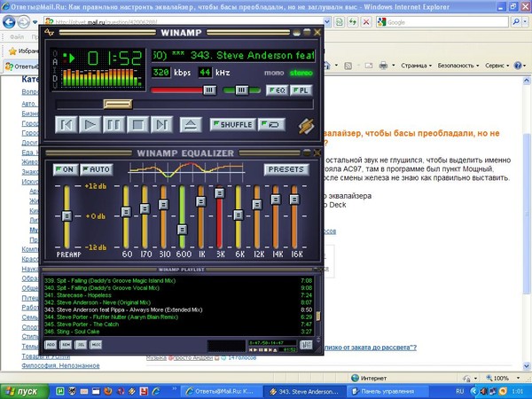Screen dimensions: 532x399
Task: Click the playlist SEL button
Action: [x=81, y=345]
